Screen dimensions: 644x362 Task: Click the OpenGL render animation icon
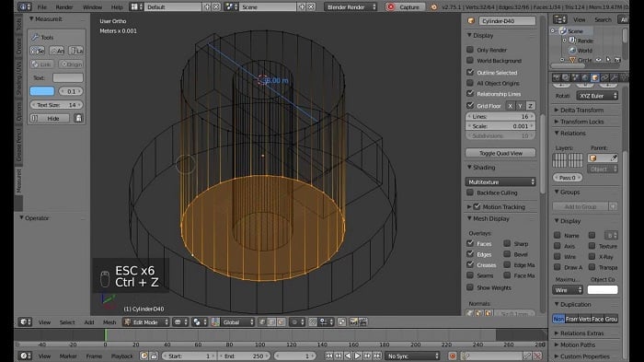tap(362, 322)
